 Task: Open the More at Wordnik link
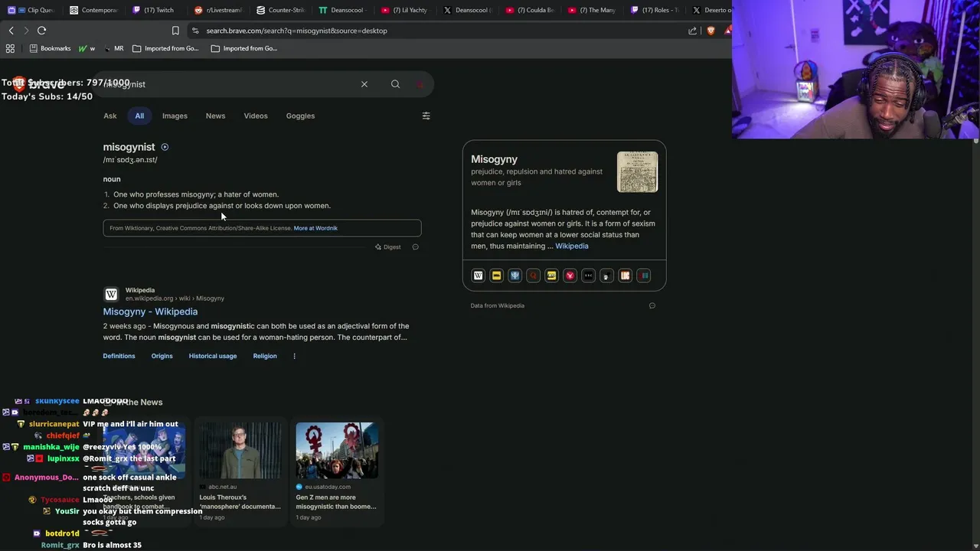[x=315, y=228]
